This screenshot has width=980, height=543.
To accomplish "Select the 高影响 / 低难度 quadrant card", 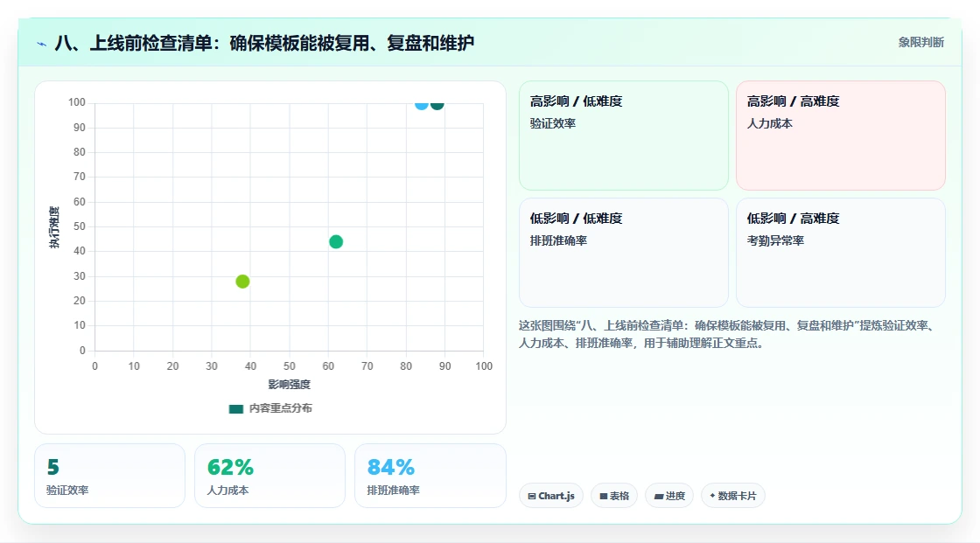I will pyautogui.click(x=624, y=135).
